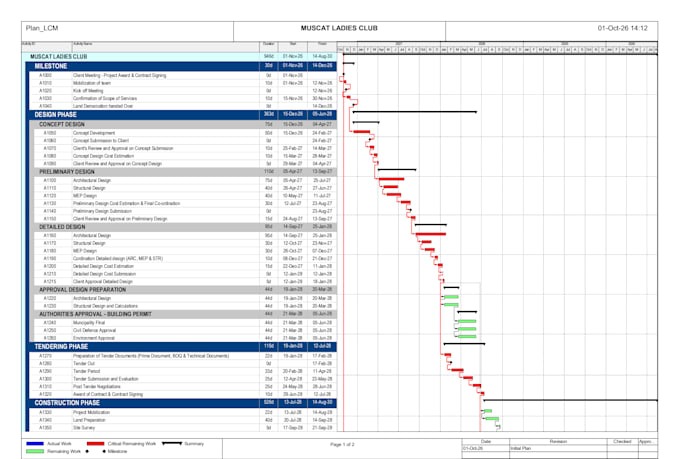Select the MILESTONE group header row
The width and height of the screenshot is (680, 459).
181,66
